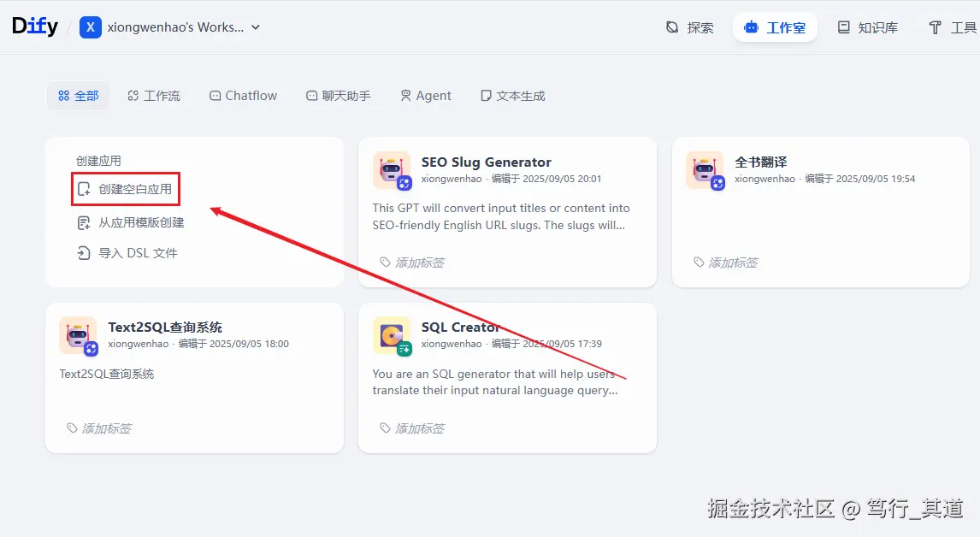
Task: Click the 文本生成 document icon
Action: point(486,96)
